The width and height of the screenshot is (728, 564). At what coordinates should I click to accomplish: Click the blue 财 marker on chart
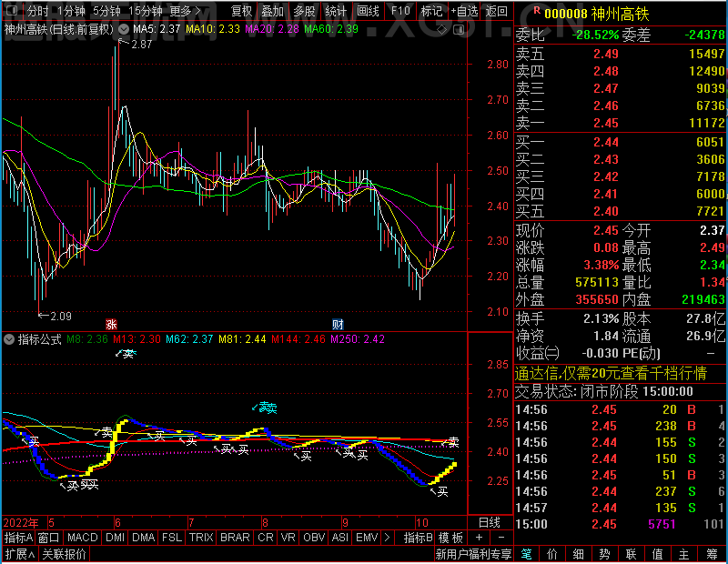(x=338, y=324)
